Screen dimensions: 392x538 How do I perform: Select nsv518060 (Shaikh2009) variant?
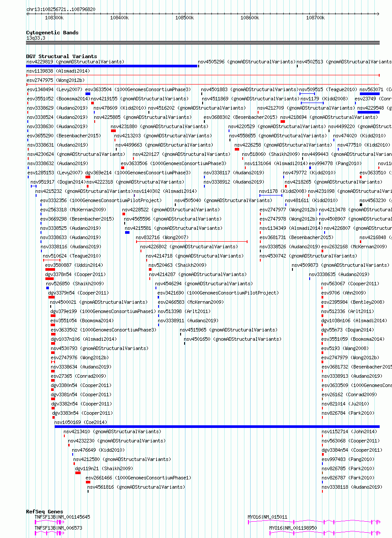(271, 154)
